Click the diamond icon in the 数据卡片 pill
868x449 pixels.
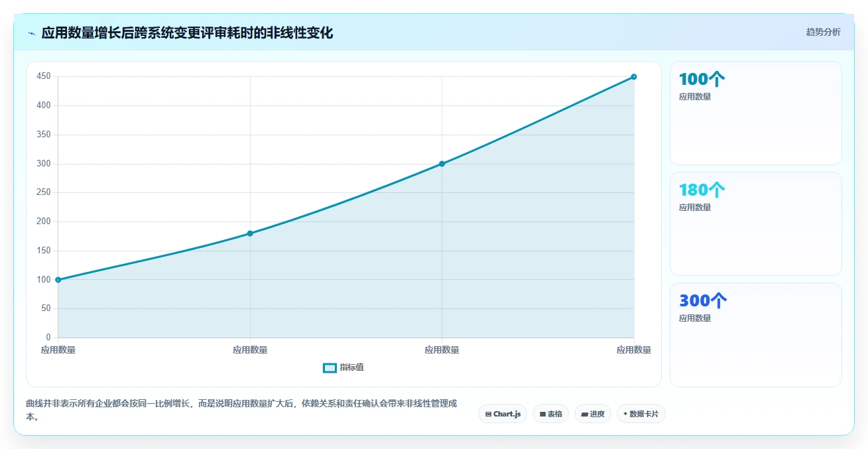coord(625,414)
